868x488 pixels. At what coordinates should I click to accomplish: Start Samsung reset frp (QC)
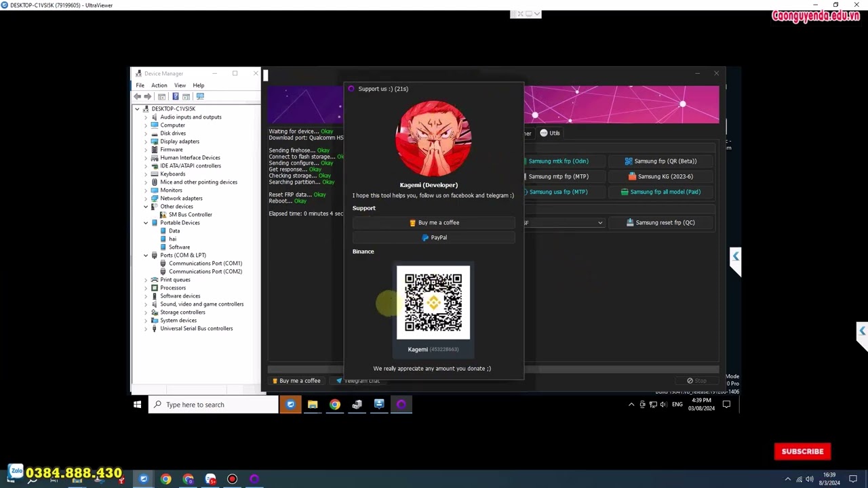[660, 222]
